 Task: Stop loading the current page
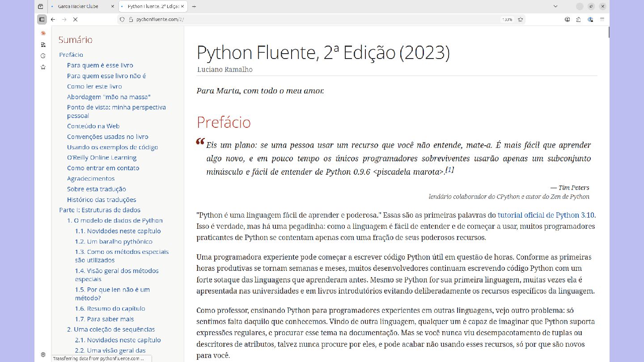pyautogui.click(x=75, y=20)
